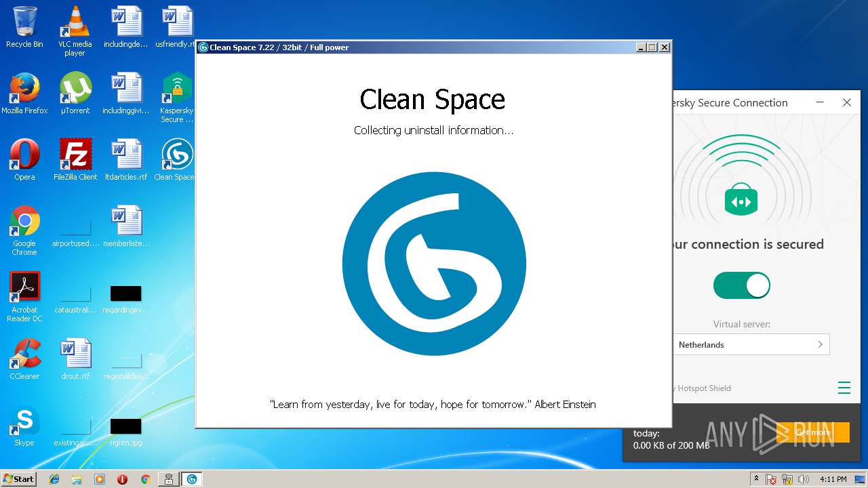Select the rightn.jpg image thumbnail

[126, 430]
